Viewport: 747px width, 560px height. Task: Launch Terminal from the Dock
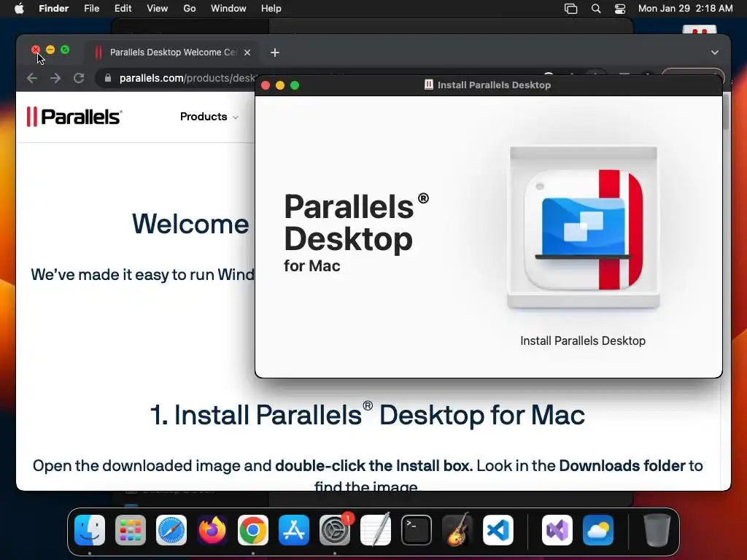point(417,530)
